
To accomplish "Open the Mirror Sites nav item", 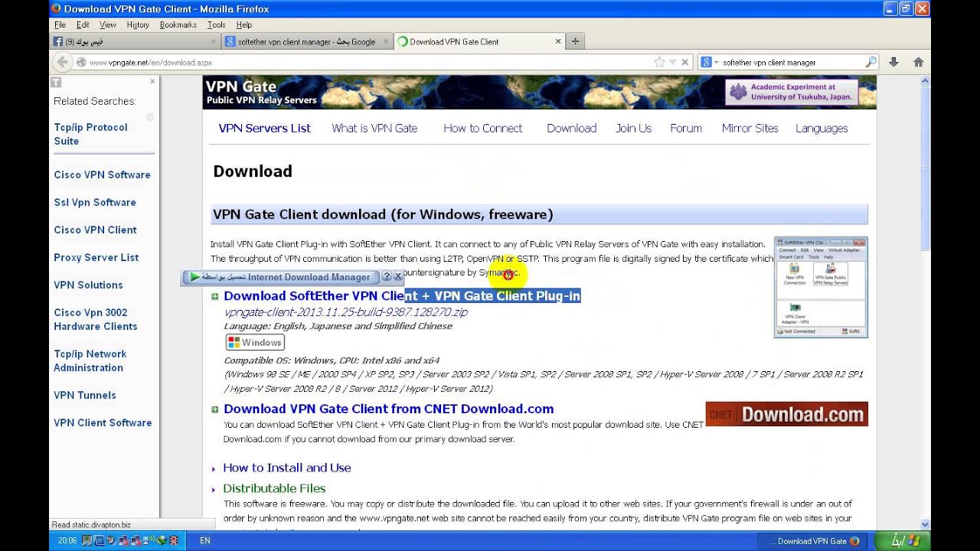I will [x=750, y=129].
